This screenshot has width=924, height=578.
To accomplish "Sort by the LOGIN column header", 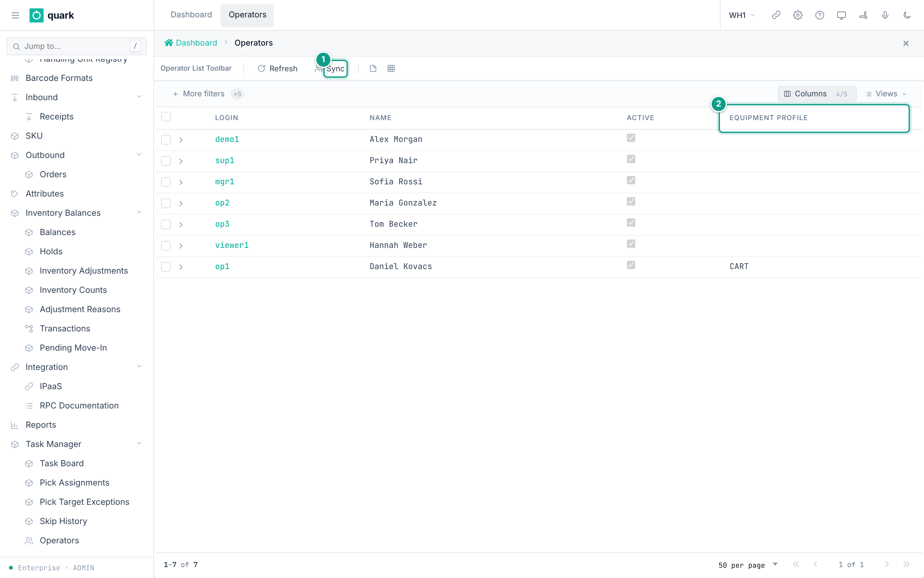I will pos(227,118).
